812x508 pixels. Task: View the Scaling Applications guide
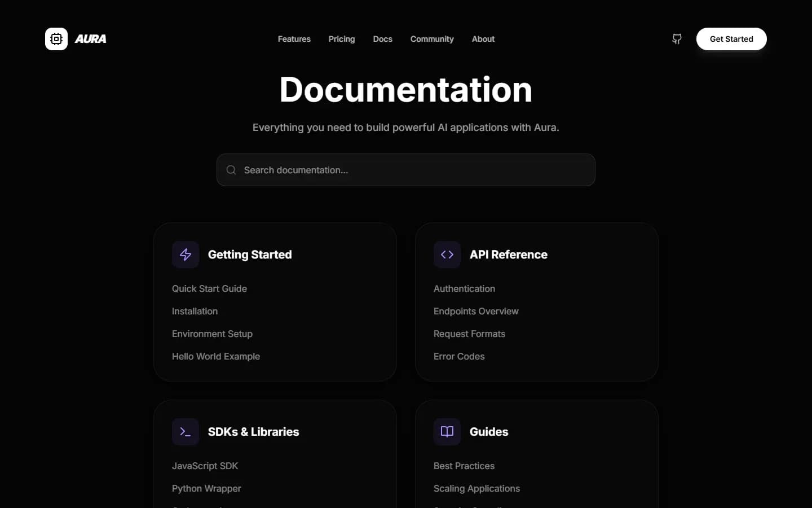tap(477, 488)
